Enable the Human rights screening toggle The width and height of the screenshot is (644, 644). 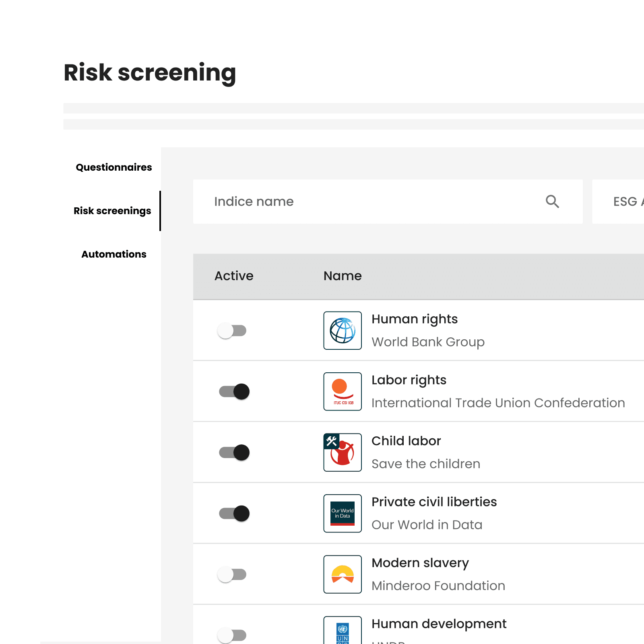[232, 331]
